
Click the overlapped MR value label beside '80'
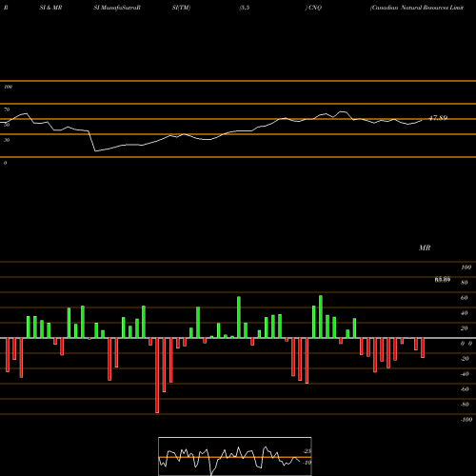click(x=443, y=280)
